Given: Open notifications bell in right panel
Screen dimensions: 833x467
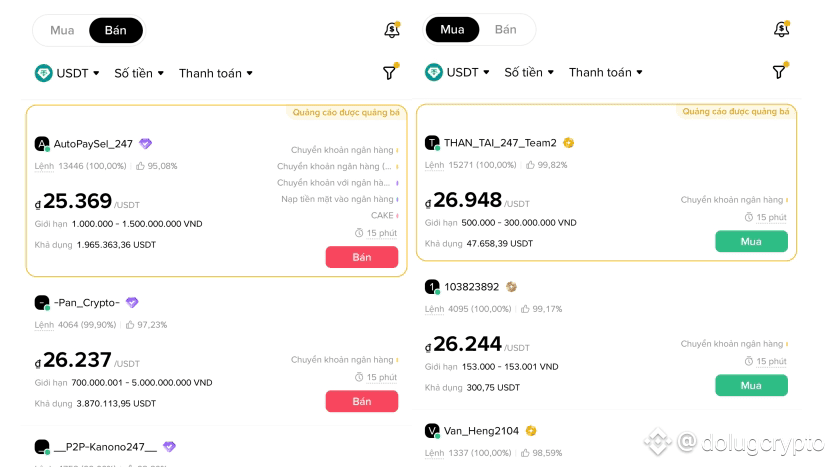Looking at the screenshot, I should click(x=781, y=30).
